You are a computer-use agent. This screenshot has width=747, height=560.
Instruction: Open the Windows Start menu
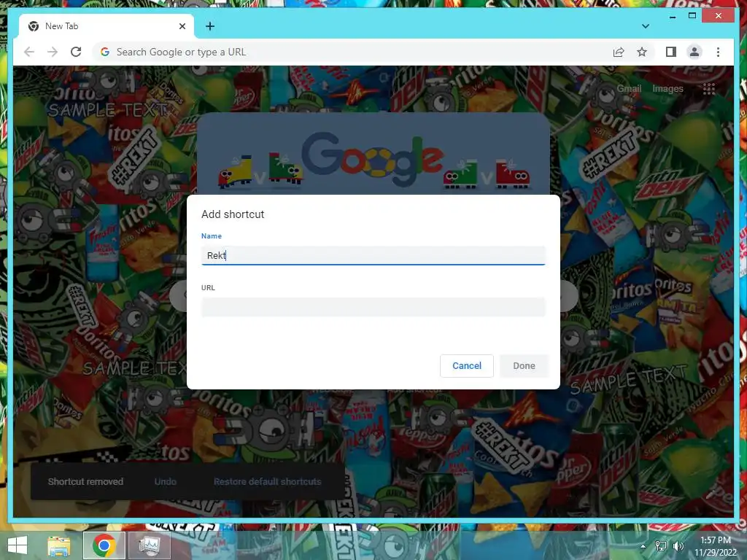18,545
